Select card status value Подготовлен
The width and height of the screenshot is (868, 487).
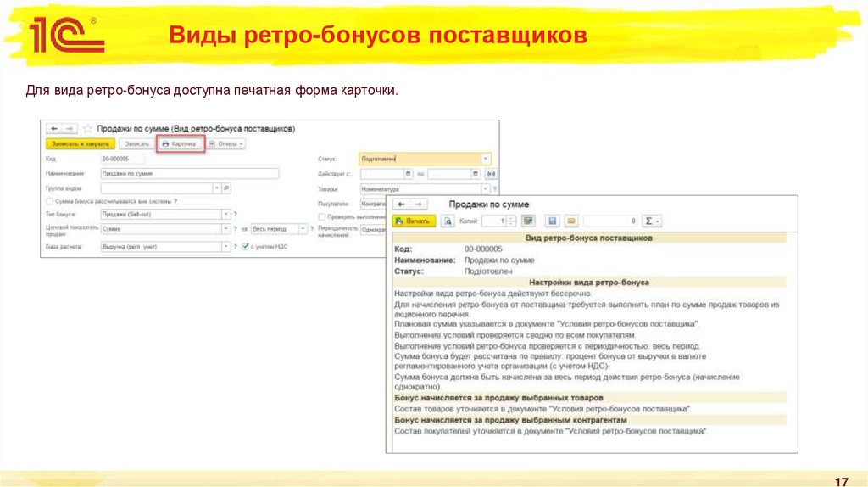tap(488, 271)
